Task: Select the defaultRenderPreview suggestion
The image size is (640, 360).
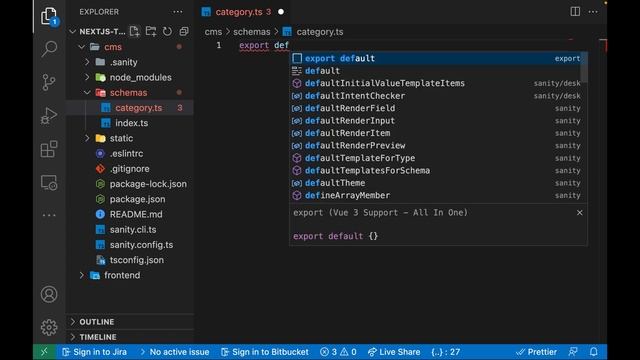Action: coord(436,146)
